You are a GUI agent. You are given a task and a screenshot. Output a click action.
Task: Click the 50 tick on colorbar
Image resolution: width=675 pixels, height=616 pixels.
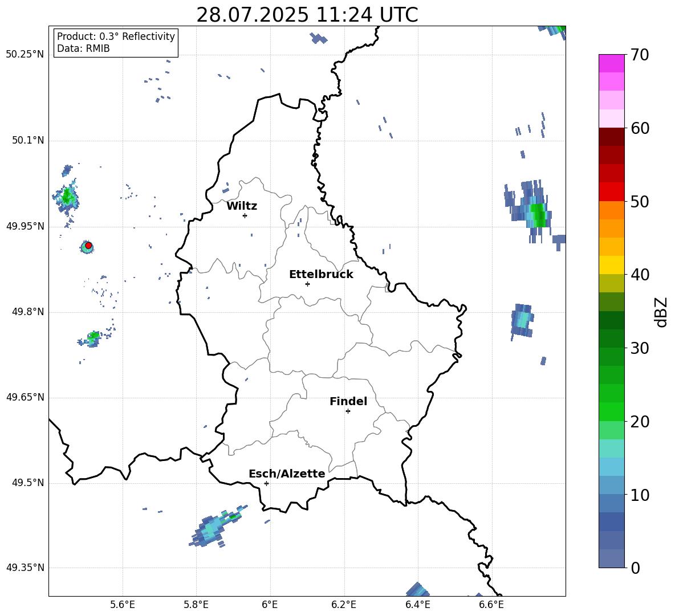pos(640,201)
